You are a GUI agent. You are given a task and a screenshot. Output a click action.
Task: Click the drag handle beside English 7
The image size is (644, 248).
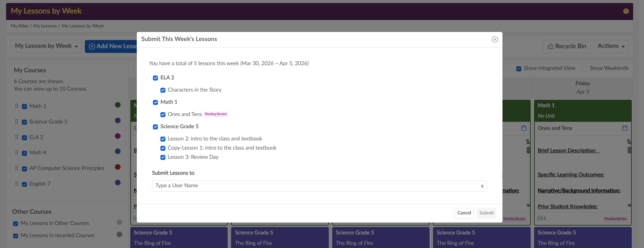[x=17, y=184]
